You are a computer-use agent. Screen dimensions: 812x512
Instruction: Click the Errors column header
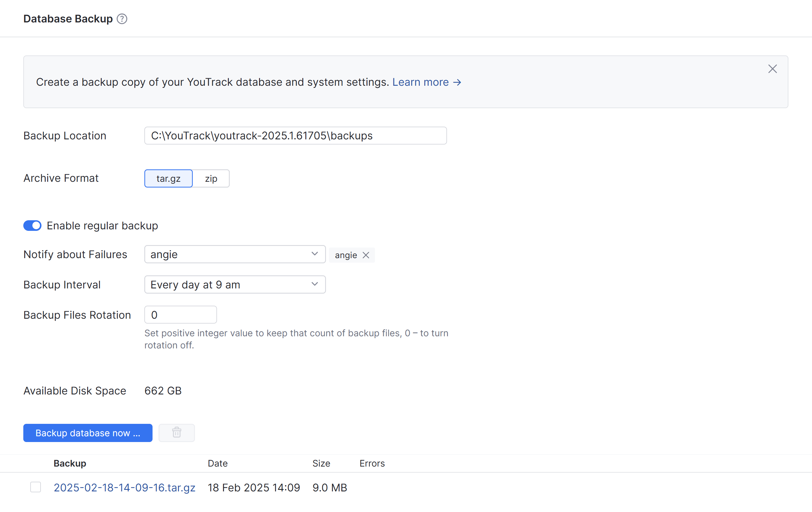point(372,463)
